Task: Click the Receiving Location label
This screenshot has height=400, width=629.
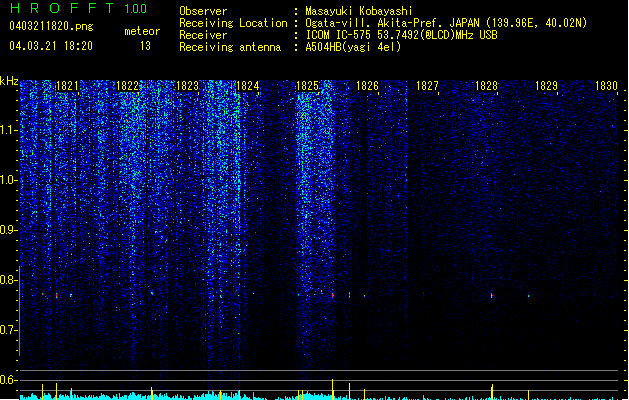Action: (233, 23)
